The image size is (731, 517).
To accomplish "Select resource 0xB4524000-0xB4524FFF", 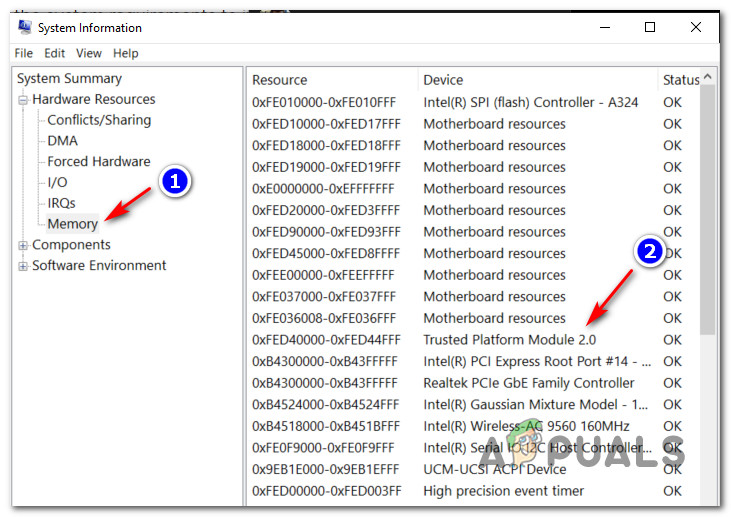I will [325, 405].
